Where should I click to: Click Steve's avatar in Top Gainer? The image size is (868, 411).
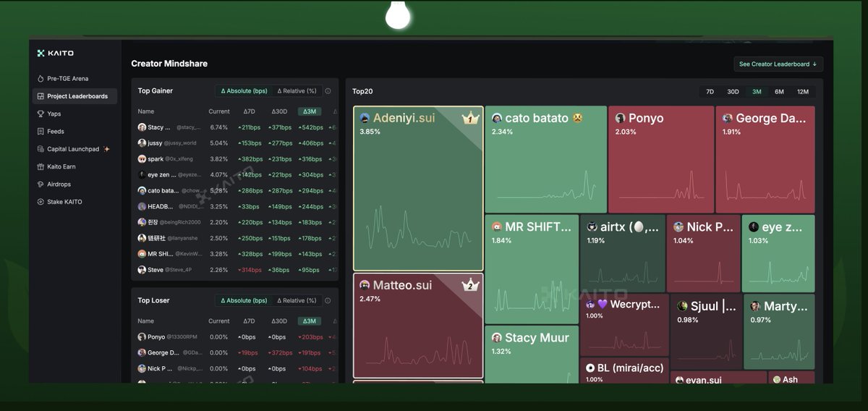142,270
